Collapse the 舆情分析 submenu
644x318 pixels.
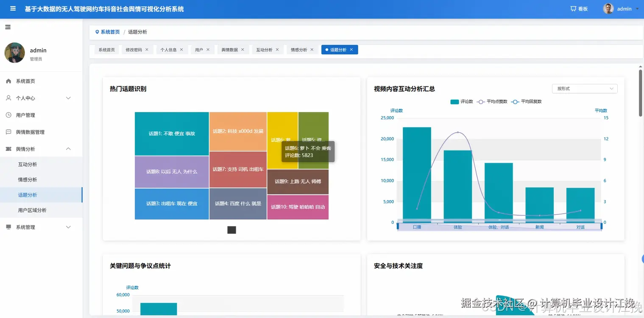[68, 149]
